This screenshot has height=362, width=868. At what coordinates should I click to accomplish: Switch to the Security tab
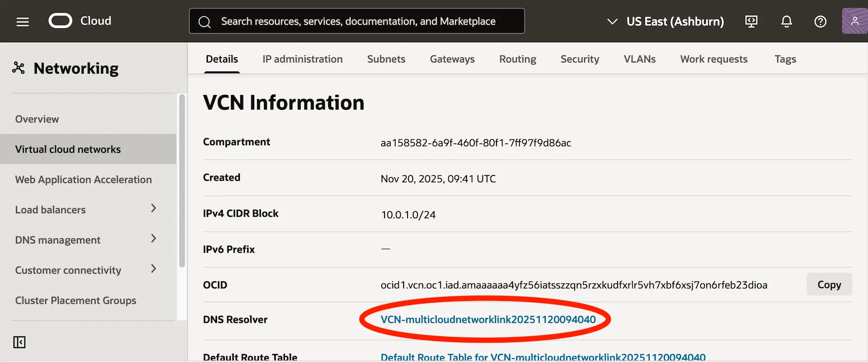pos(580,59)
